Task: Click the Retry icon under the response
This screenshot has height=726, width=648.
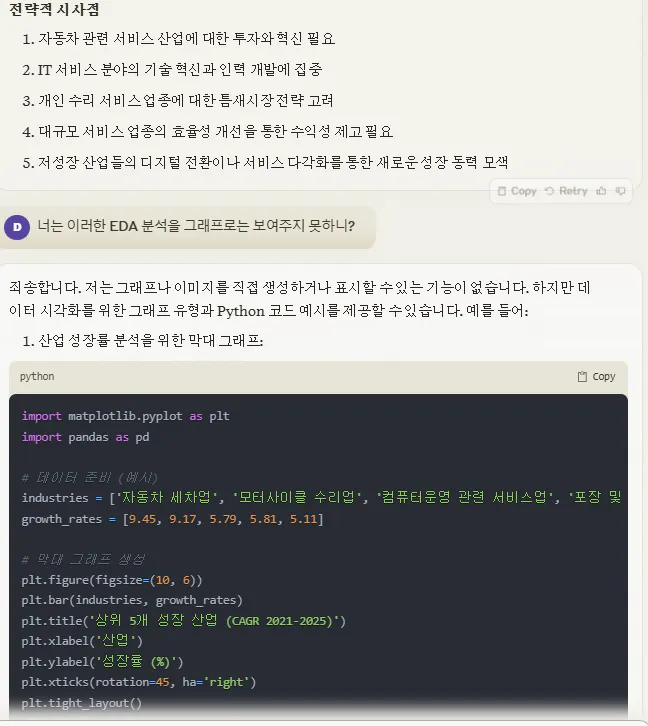Action: coord(566,191)
